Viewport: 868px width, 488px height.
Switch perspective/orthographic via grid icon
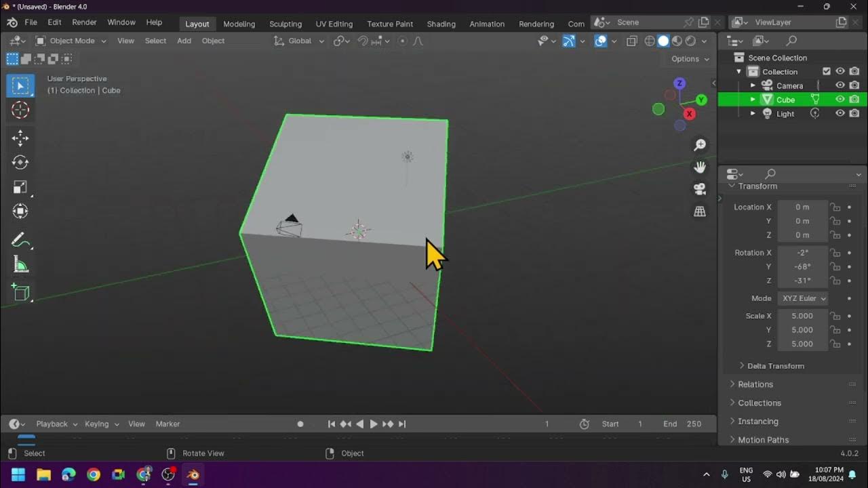pyautogui.click(x=700, y=211)
